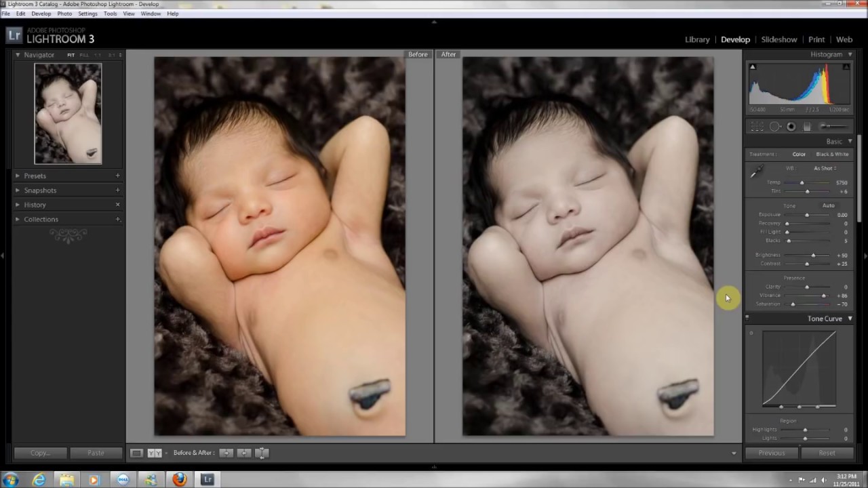The height and width of the screenshot is (488, 868).
Task: Collapse the Basic panel
Action: (x=850, y=141)
